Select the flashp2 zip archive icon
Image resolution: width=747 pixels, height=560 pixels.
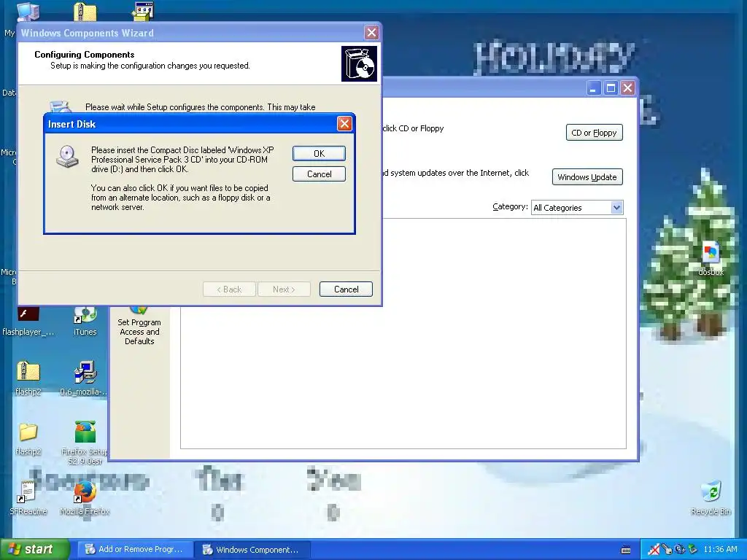click(x=28, y=378)
